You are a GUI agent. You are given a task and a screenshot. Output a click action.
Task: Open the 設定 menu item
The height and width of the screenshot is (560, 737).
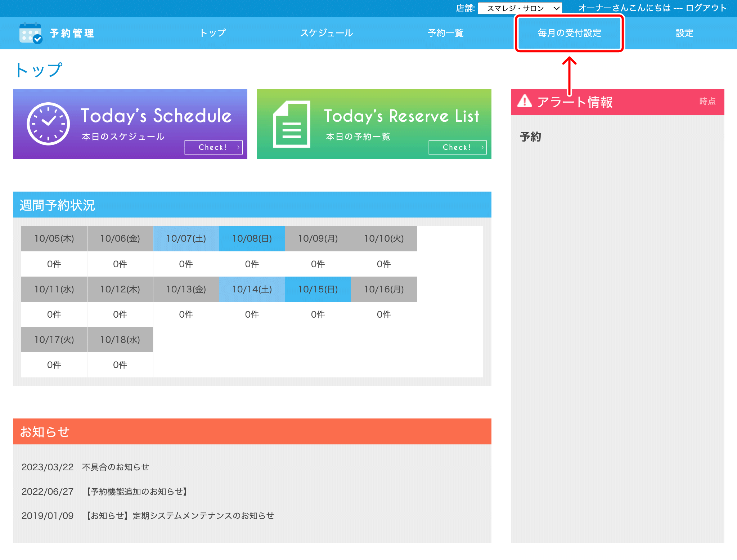684,33
